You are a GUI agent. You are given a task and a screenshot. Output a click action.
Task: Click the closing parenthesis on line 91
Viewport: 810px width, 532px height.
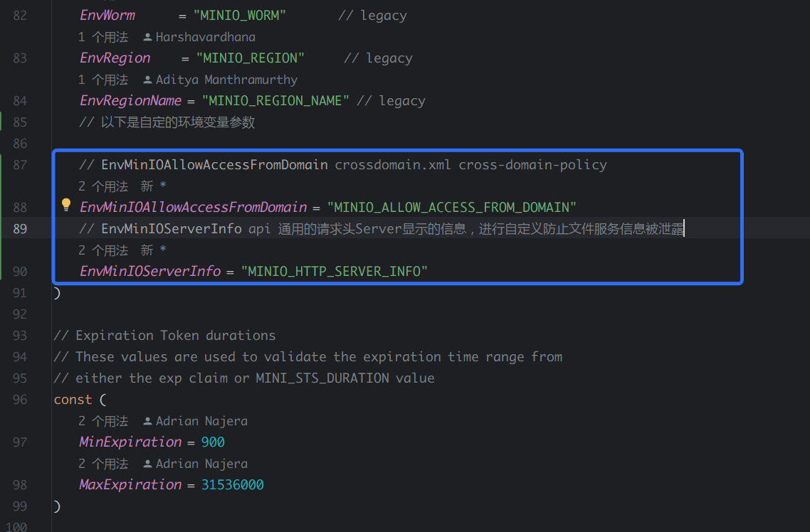click(58, 293)
